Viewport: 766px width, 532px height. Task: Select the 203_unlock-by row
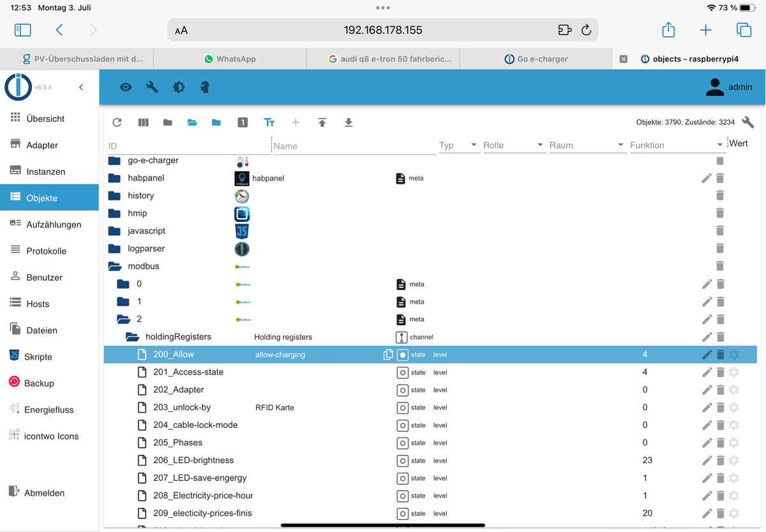[x=430, y=408]
